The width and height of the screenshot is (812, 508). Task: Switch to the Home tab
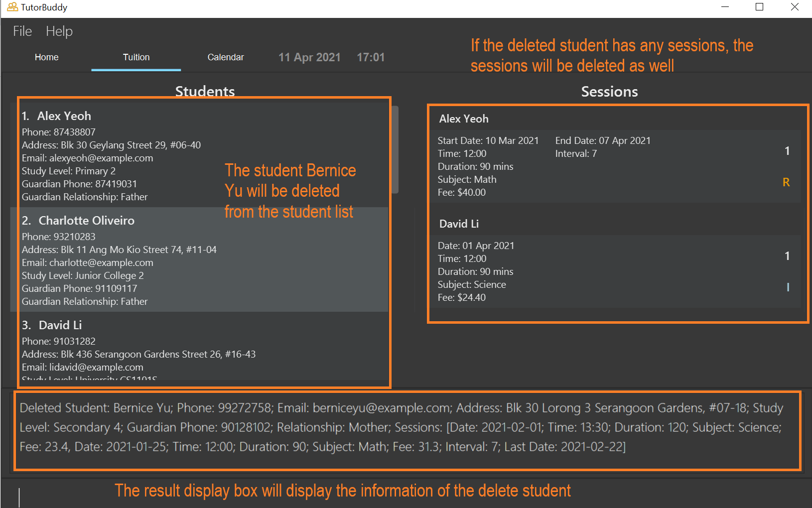(47, 57)
